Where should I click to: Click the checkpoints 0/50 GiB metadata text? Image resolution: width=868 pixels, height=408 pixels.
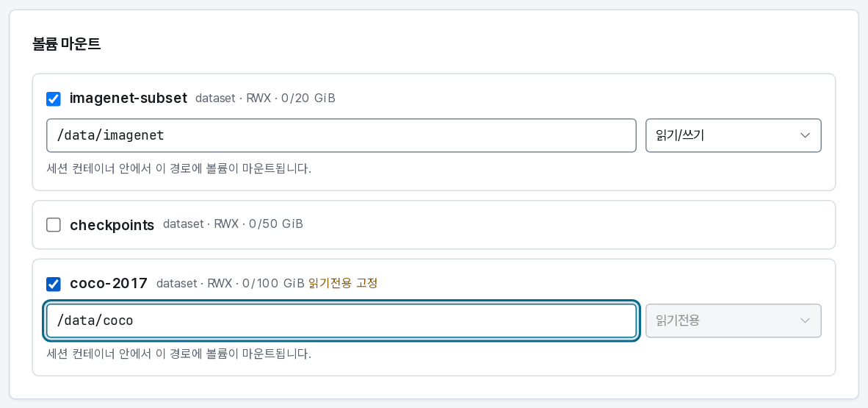pos(233,224)
